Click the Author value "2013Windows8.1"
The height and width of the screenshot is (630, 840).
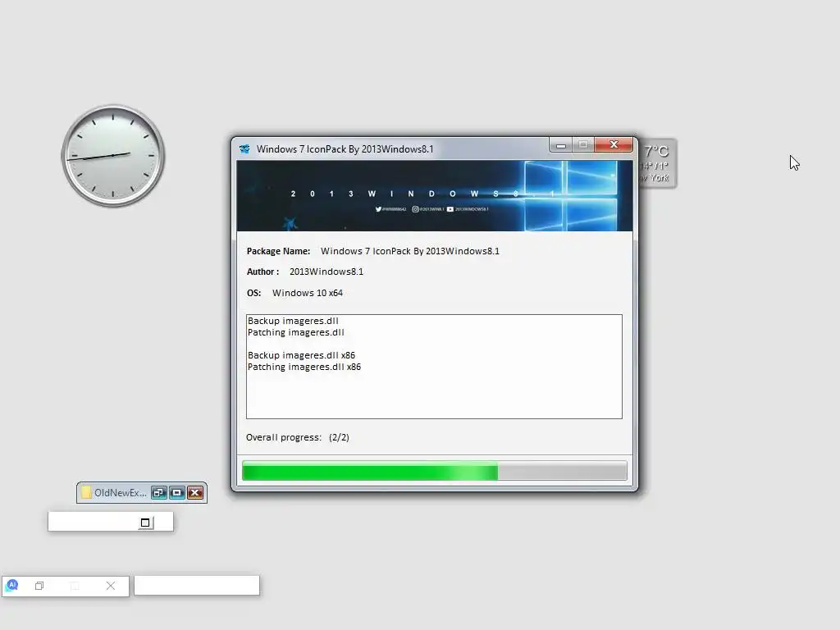(x=326, y=272)
